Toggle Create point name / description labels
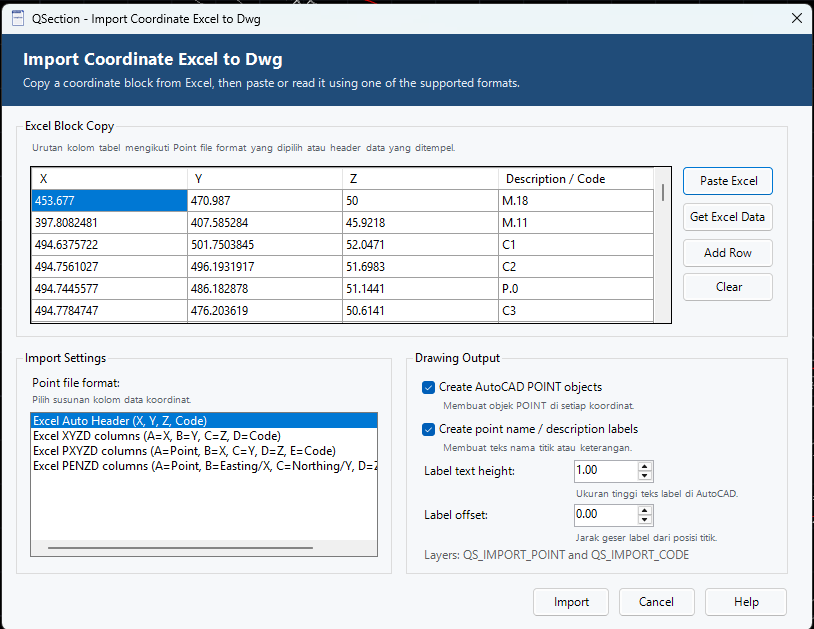Screen dimensions: 814x629 click(x=428, y=430)
